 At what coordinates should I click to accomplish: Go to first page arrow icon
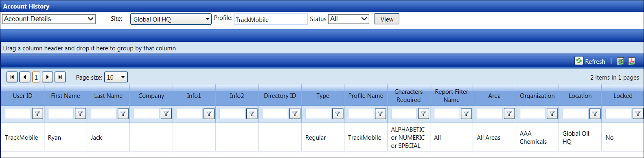12,77
